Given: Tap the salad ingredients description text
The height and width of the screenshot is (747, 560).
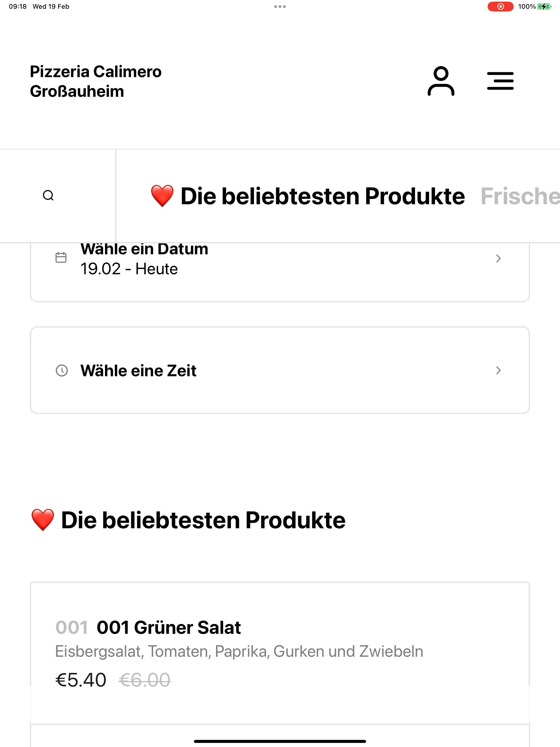Looking at the screenshot, I should tap(239, 651).
